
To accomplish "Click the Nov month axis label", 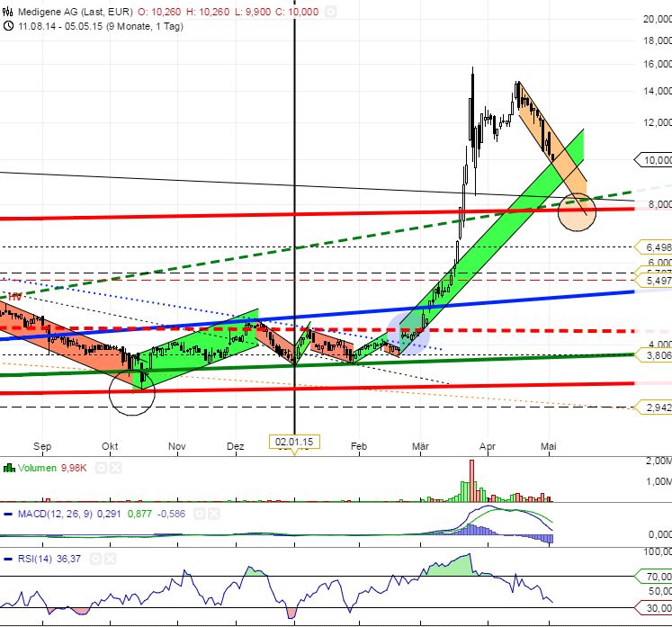I will click(x=177, y=446).
